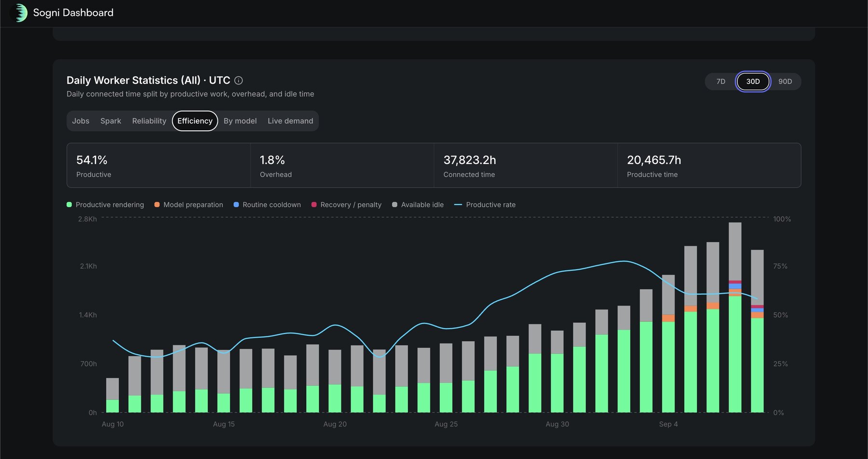This screenshot has height=459, width=868.
Task: Click the info icon beside UTC
Action: point(238,81)
